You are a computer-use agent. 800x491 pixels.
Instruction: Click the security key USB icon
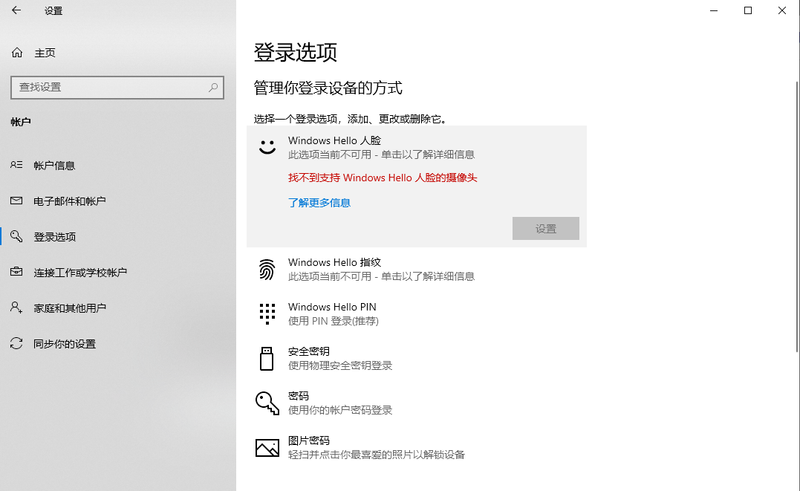266,358
